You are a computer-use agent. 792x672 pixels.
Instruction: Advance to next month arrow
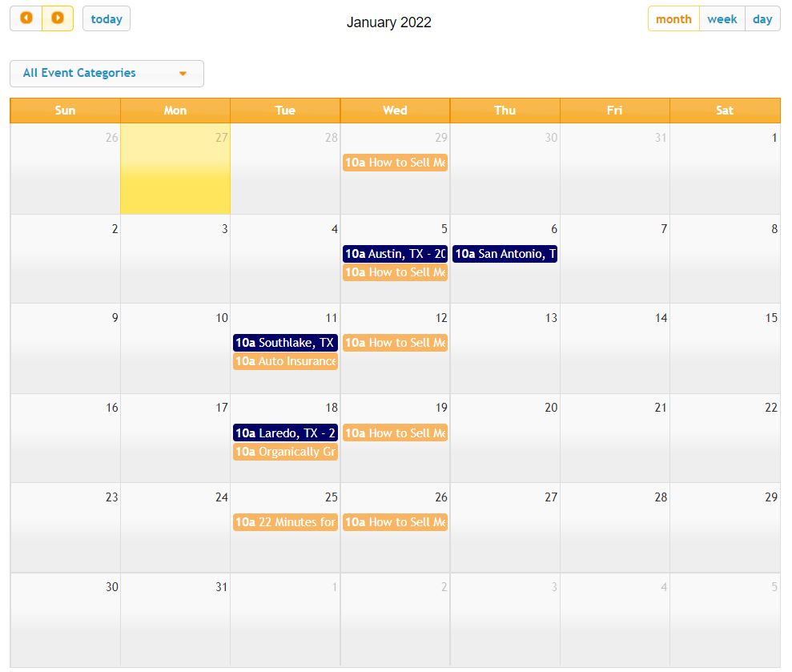(58, 18)
